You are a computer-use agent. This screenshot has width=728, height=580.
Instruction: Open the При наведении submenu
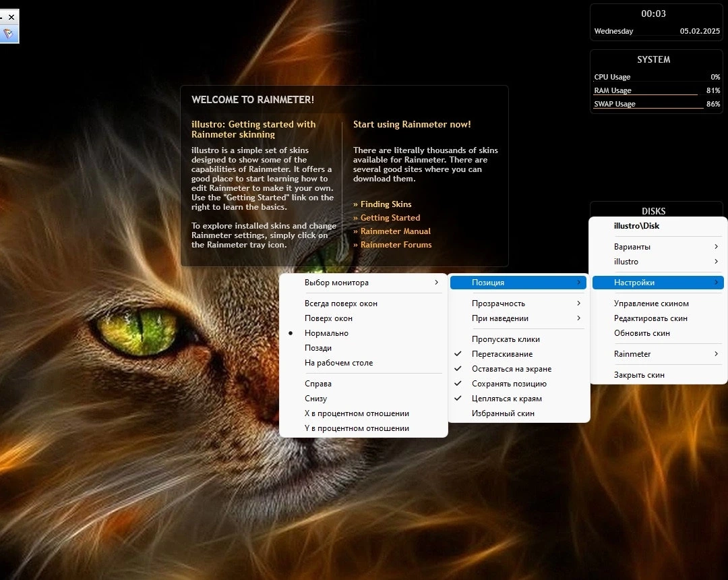point(518,318)
